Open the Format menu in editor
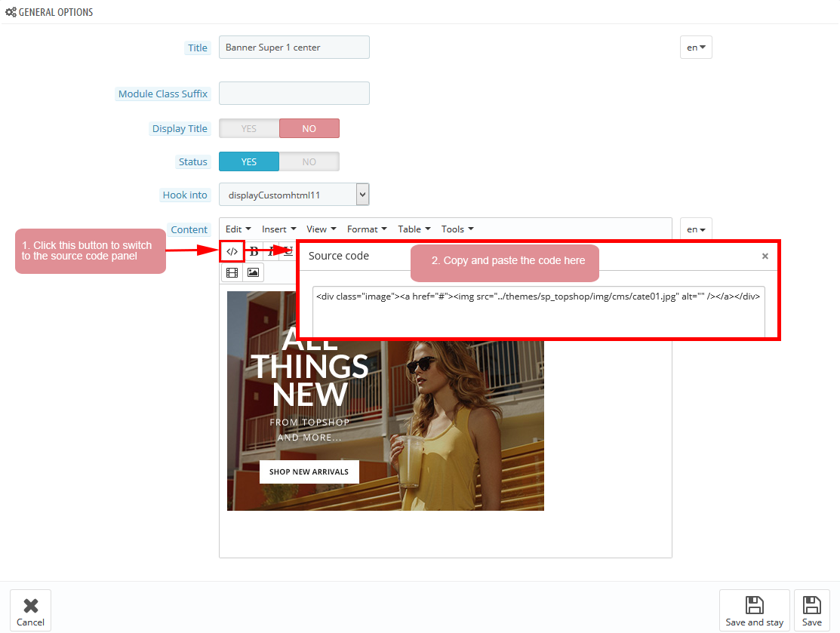Screen dimensions: 840x633 (367, 229)
